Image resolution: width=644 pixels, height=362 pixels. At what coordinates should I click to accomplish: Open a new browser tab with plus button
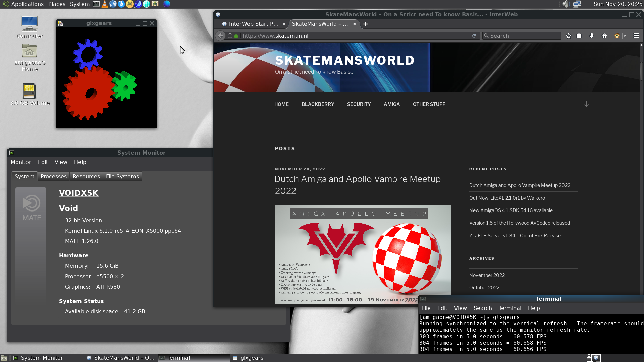coord(366,24)
